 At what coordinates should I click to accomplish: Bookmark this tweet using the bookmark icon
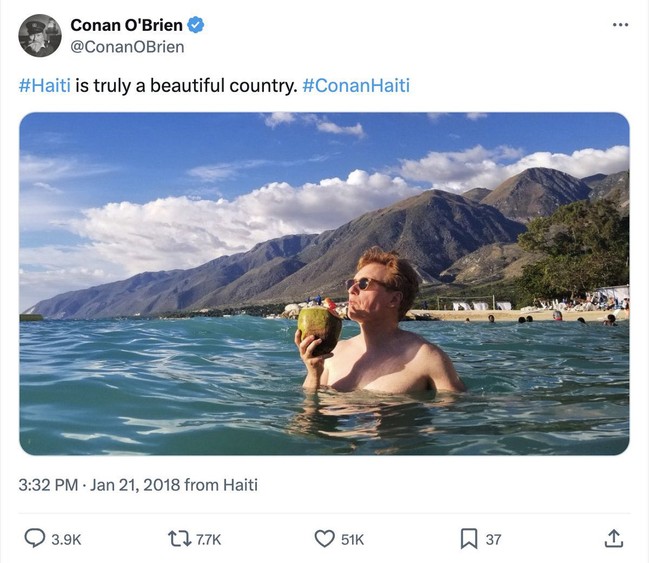pyautogui.click(x=468, y=539)
